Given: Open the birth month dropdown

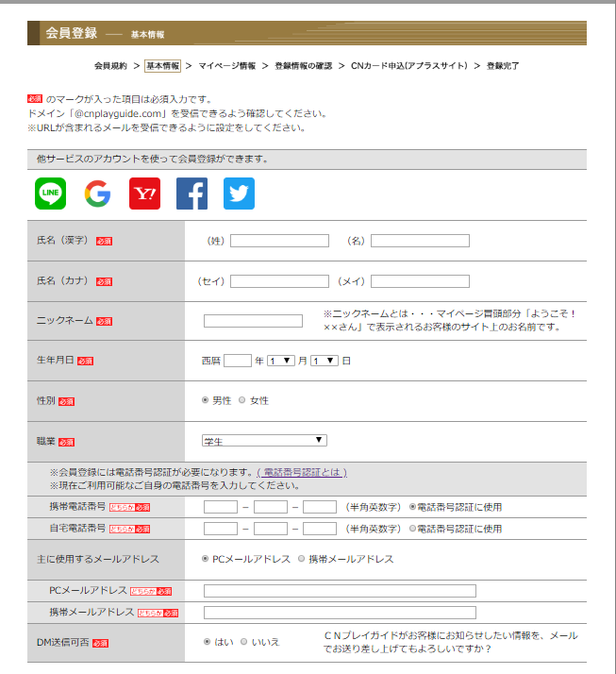Looking at the screenshot, I should (x=280, y=361).
